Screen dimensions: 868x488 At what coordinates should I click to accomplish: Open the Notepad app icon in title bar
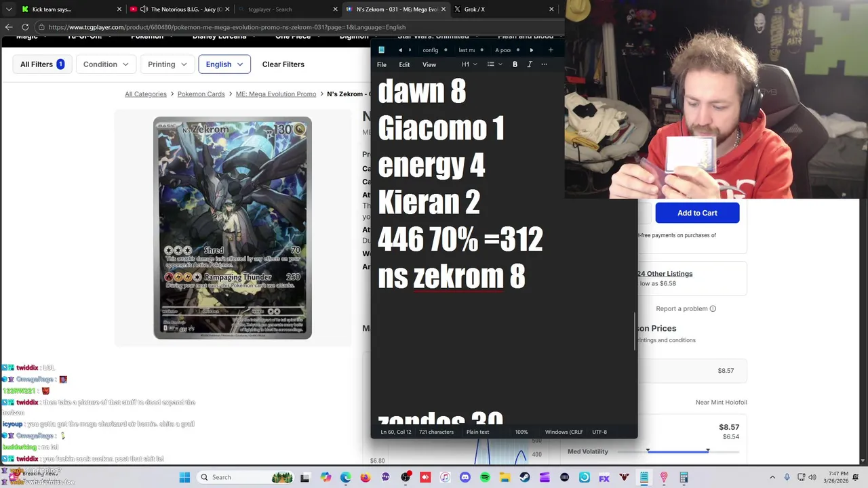(381, 49)
